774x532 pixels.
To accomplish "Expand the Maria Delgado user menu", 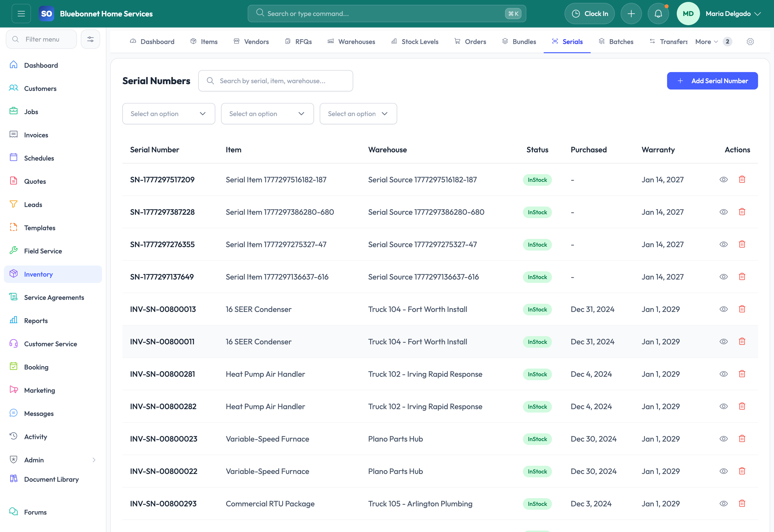I will [733, 14].
